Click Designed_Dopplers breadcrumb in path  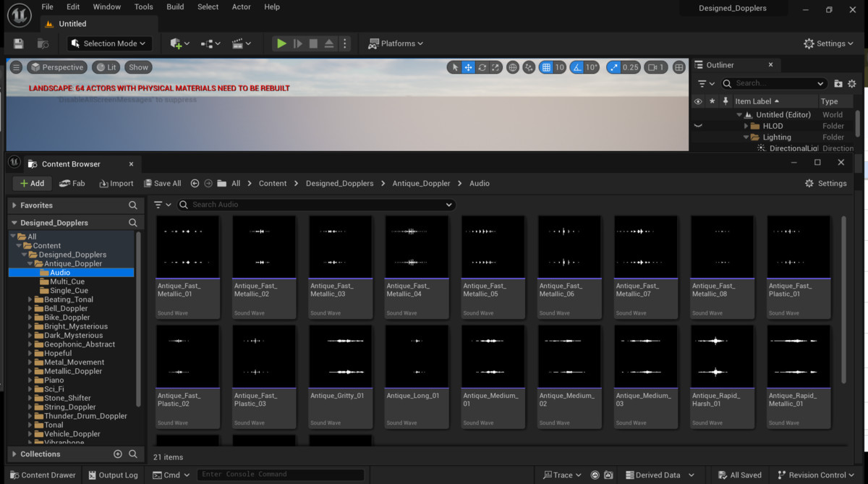pyautogui.click(x=339, y=183)
